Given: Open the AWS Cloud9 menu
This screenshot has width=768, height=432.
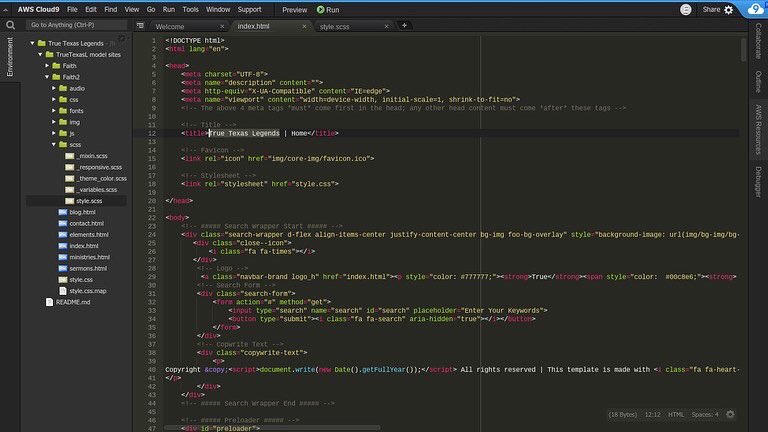Looking at the screenshot, I should (38, 9).
